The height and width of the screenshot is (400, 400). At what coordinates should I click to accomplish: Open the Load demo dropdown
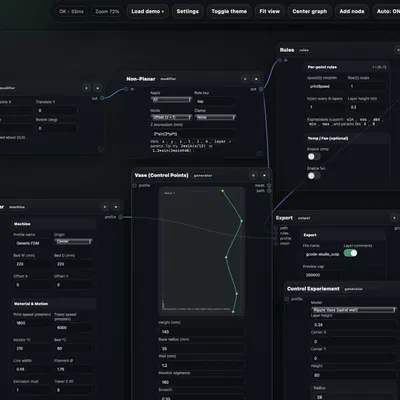148,11
